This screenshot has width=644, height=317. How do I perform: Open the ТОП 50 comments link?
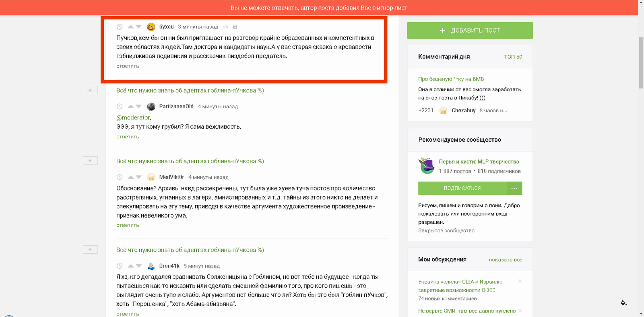tap(513, 57)
